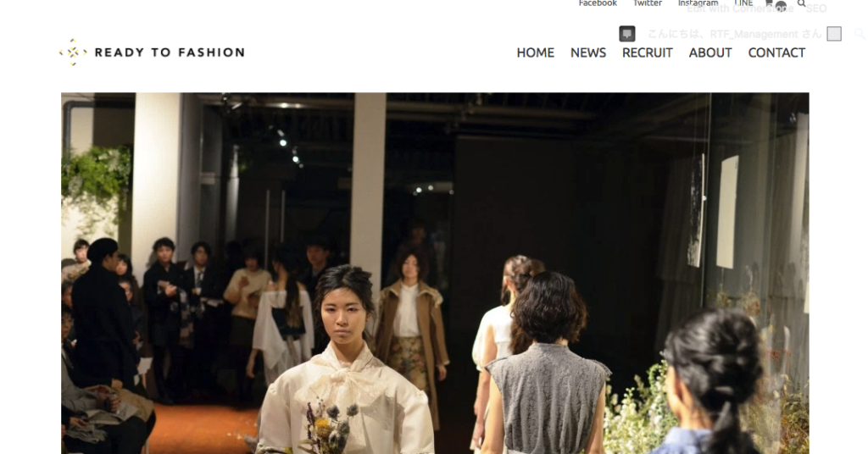Click Edit with Cornerstone admin link
The width and height of the screenshot is (868, 454).
740,8
